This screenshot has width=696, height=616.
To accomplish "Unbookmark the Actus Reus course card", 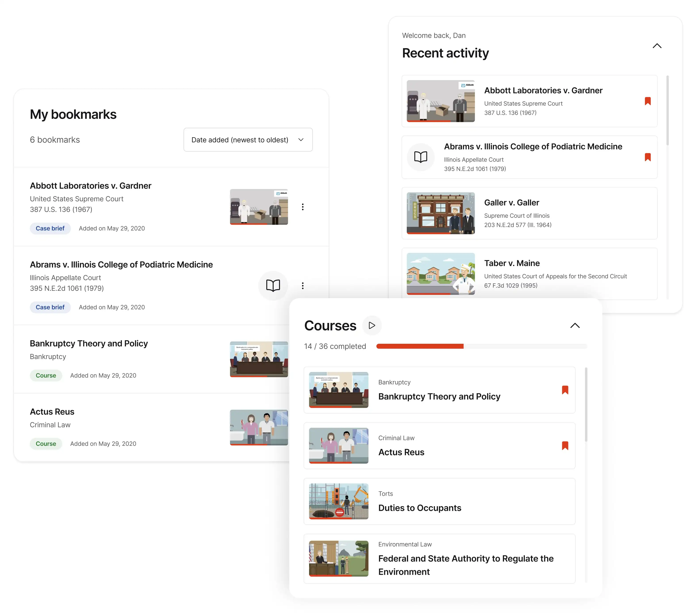I will (x=565, y=446).
